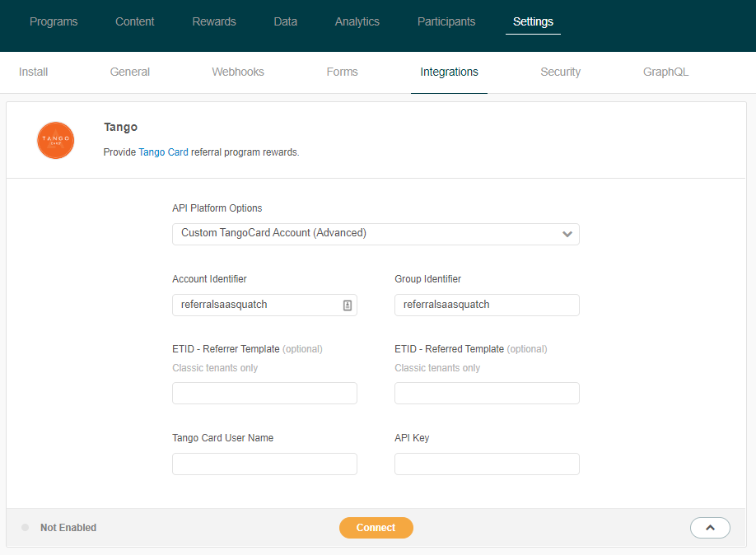756x555 pixels.
Task: Open the GraphQL tab
Action: [x=665, y=72]
